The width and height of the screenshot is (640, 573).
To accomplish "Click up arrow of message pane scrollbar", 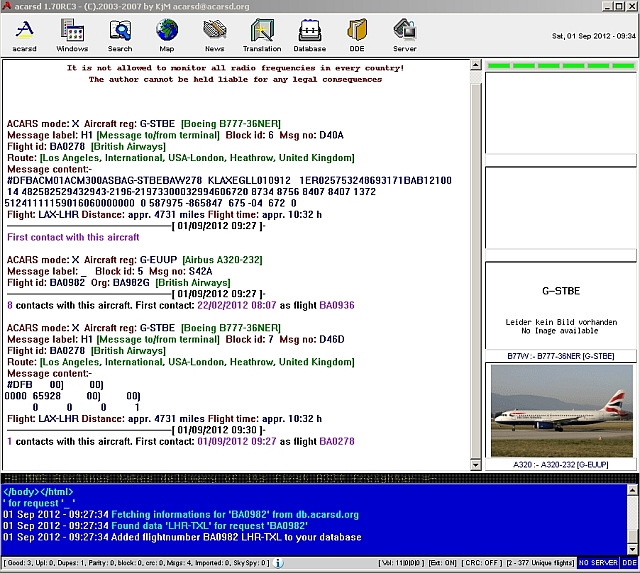I will click(476, 64).
